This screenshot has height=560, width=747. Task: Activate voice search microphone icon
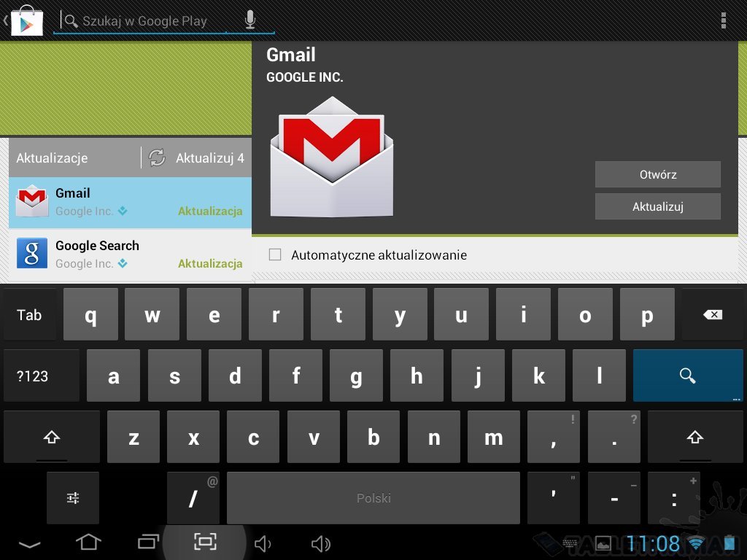coord(250,20)
